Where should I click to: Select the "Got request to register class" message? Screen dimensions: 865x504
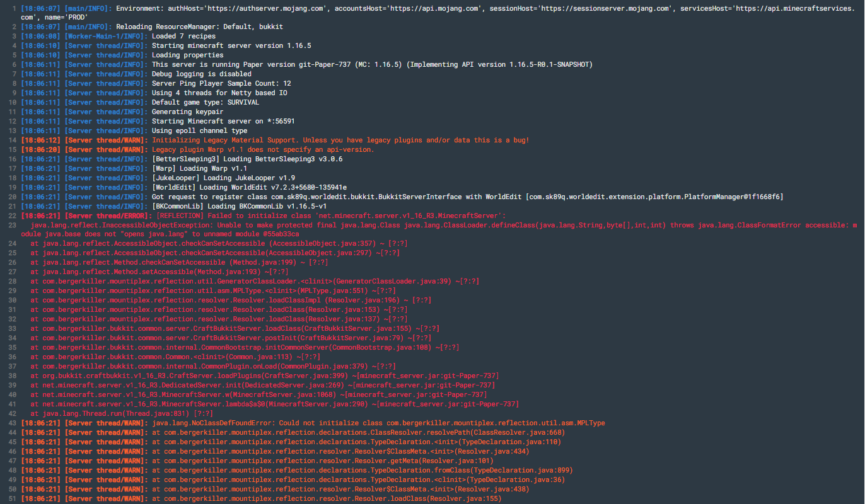point(468,197)
